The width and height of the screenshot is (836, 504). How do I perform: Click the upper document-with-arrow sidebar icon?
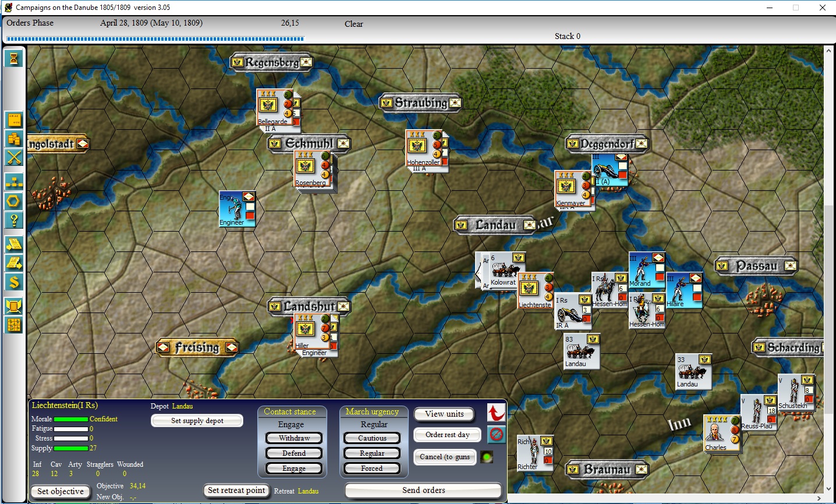tap(14, 244)
